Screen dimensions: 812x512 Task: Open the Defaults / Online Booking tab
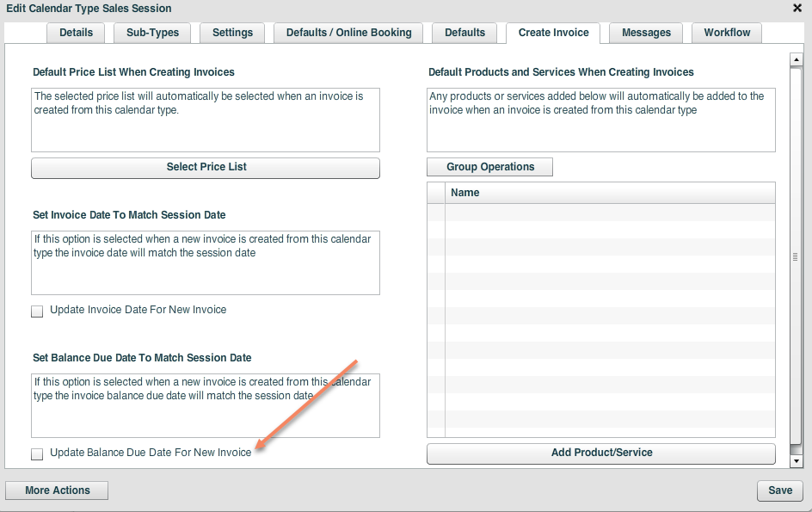click(x=348, y=33)
